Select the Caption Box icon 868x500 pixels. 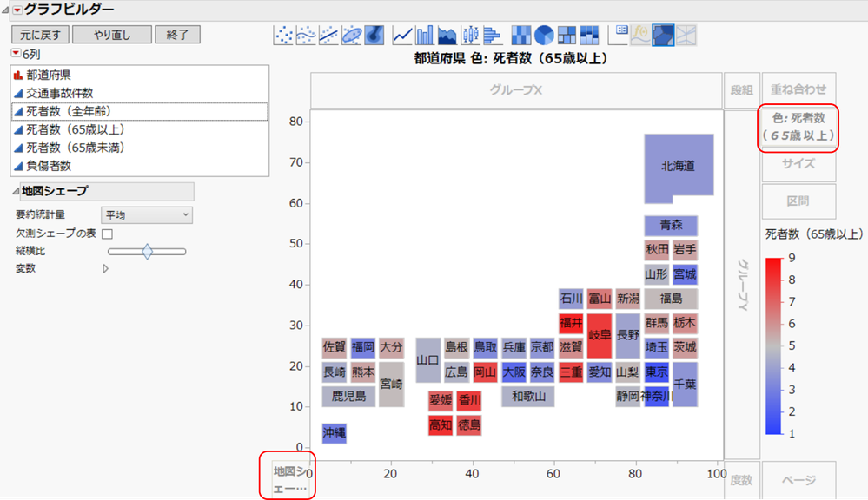(619, 36)
